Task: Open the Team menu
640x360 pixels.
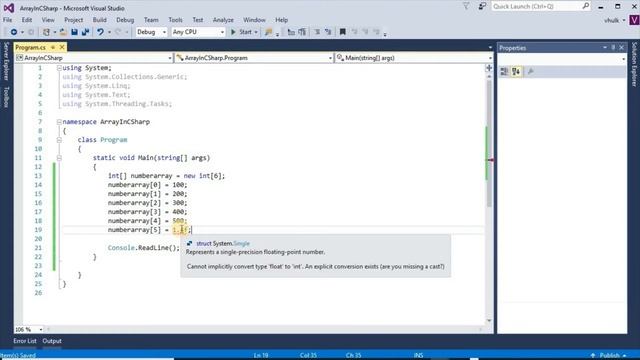Action: coord(151,20)
